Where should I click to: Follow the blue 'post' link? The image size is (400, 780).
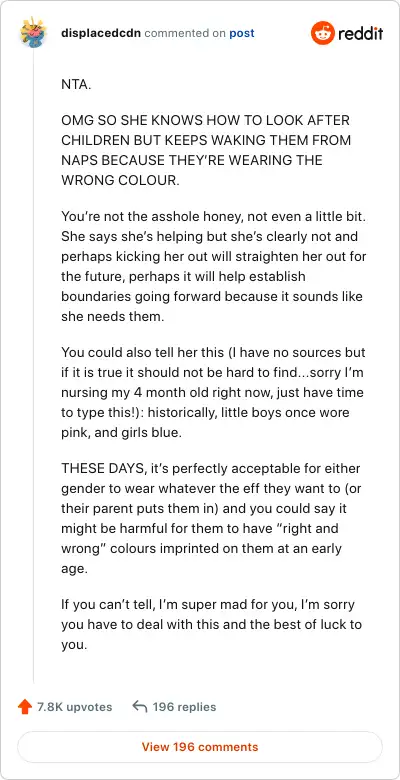pos(242,33)
